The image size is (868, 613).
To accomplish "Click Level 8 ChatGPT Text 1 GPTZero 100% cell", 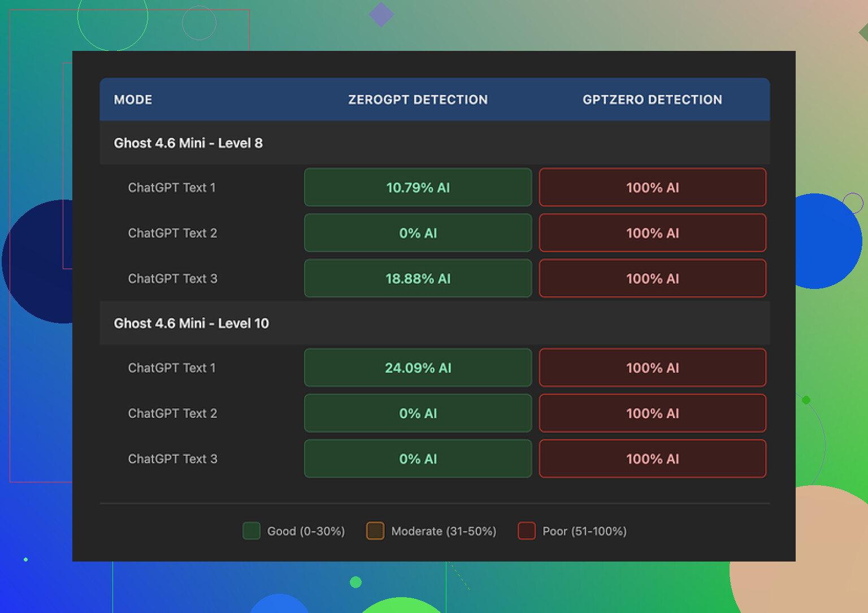I will pyautogui.click(x=652, y=188).
